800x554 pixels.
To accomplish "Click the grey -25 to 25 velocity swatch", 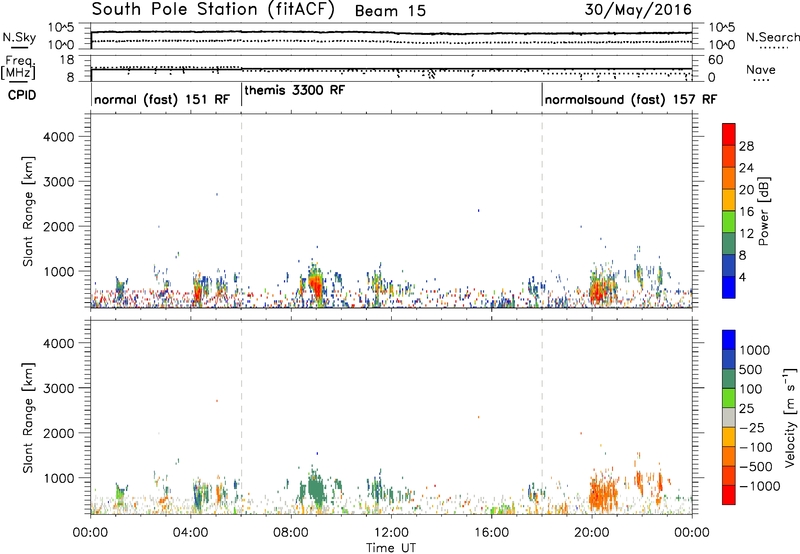I will pos(729,417).
